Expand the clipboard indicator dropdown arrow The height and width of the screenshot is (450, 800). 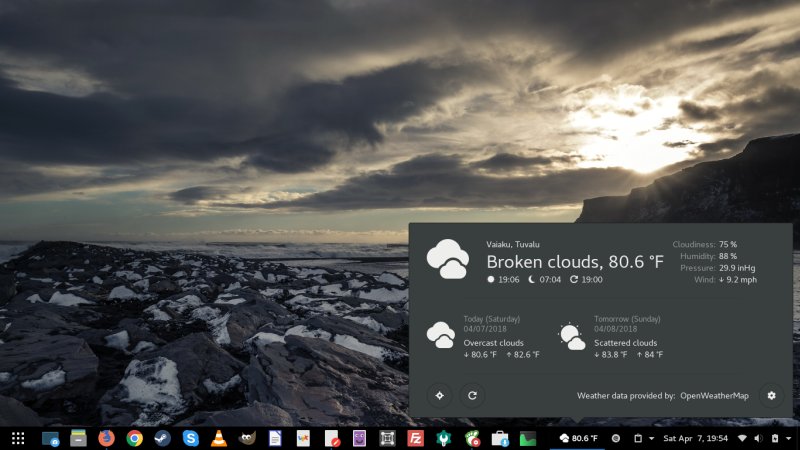(652, 438)
